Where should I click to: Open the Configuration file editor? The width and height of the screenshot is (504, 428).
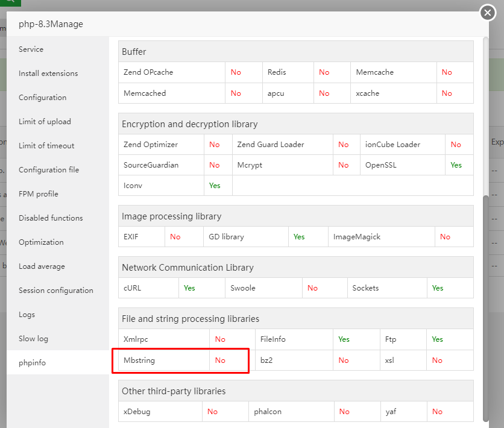click(49, 170)
